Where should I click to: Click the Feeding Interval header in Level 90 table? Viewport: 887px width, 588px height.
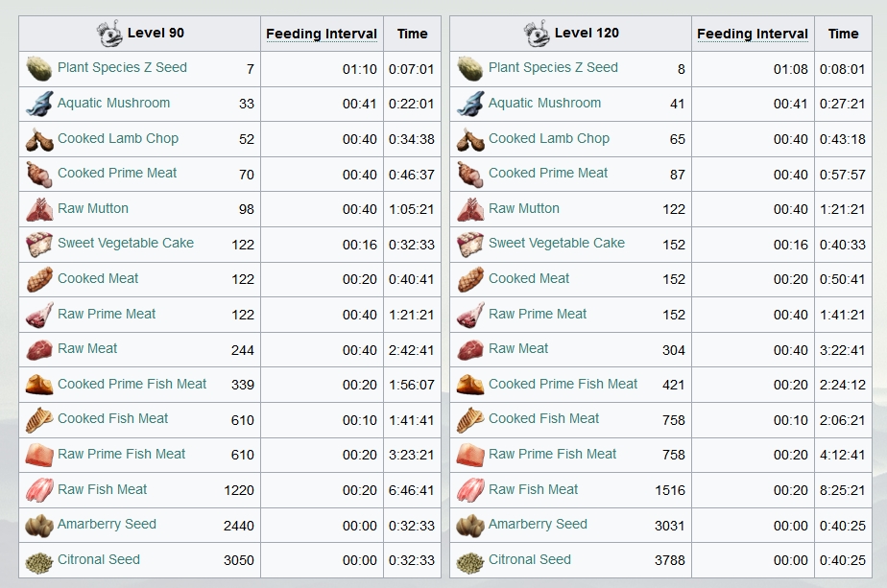(x=322, y=34)
